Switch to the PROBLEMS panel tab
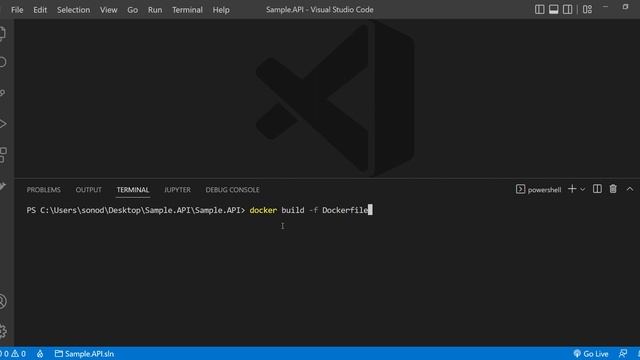This screenshot has width=640, height=360. point(44,190)
